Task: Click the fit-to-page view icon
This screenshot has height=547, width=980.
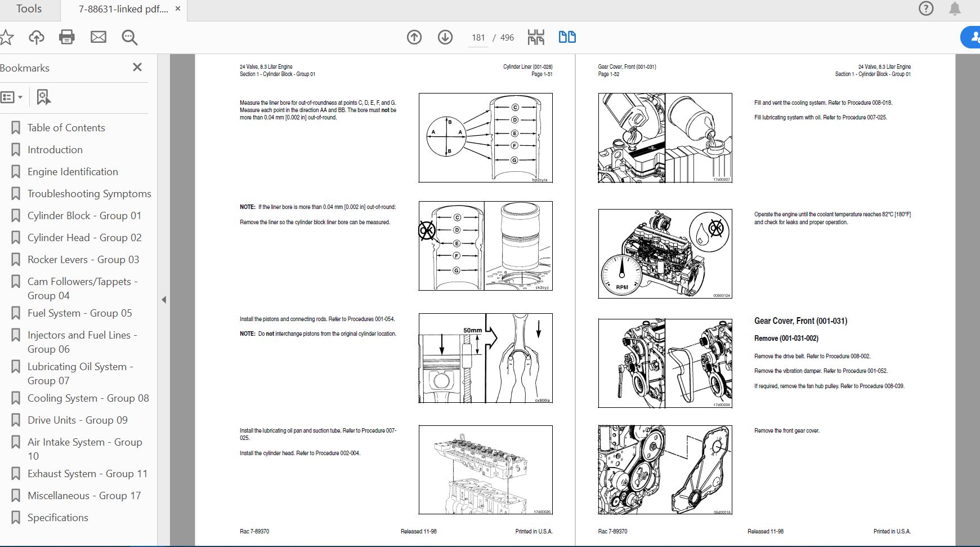Action: point(536,37)
